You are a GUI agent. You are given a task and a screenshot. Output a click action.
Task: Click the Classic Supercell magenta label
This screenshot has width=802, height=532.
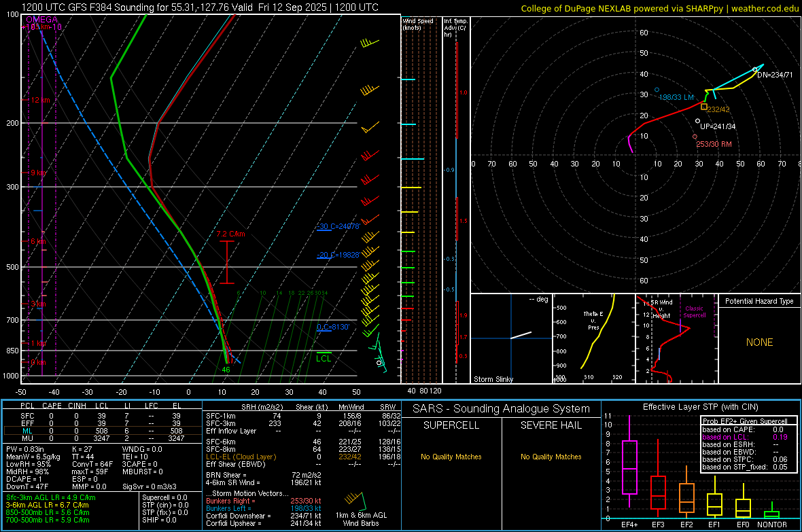click(x=694, y=312)
